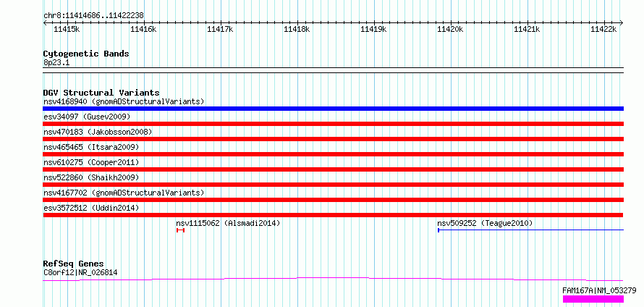Click the RefSeq Genes track title
The image size is (644, 307).
pyautogui.click(x=73, y=264)
